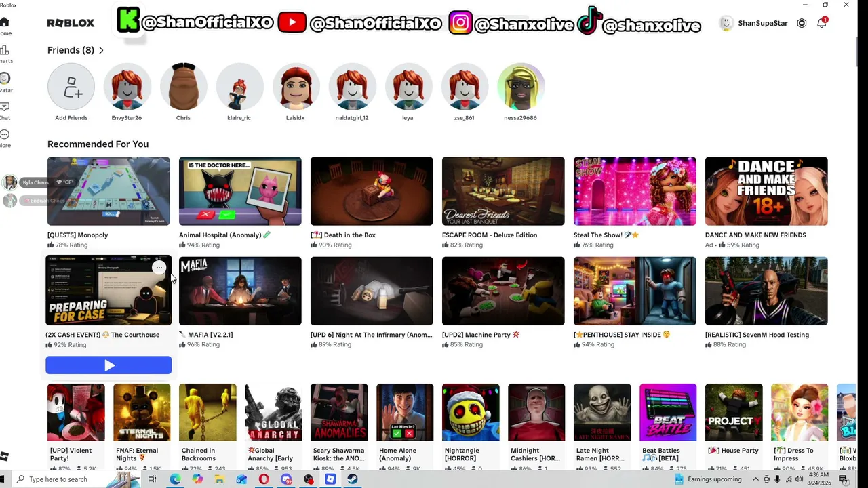Launch Microsoft Edge from the taskbar

pyautogui.click(x=175, y=479)
